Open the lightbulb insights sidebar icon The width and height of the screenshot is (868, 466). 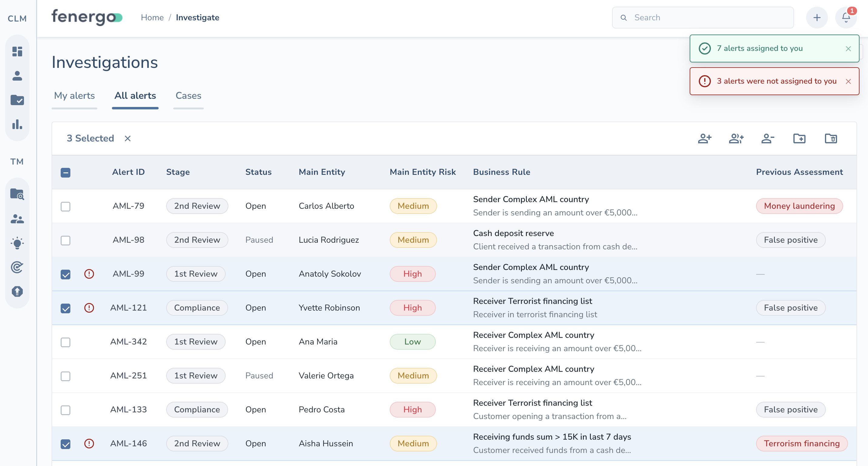pyautogui.click(x=17, y=243)
